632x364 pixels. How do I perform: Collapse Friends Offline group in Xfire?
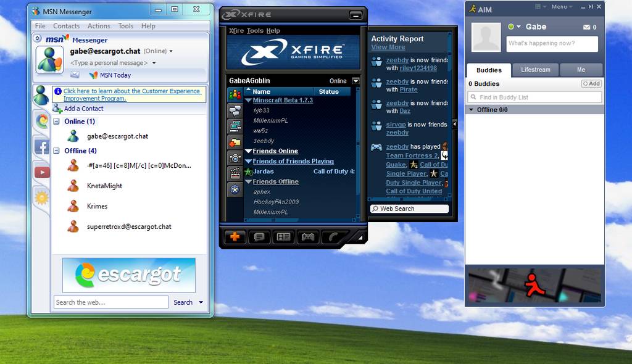[x=249, y=182]
